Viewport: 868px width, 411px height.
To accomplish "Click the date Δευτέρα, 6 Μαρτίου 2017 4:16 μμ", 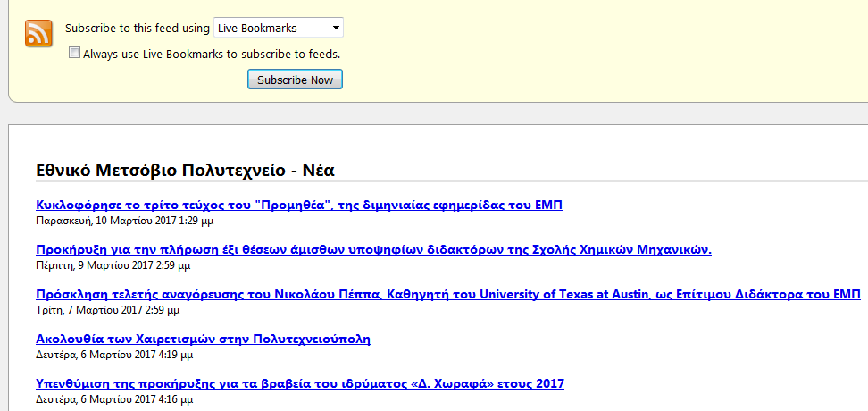I will coord(114,398).
